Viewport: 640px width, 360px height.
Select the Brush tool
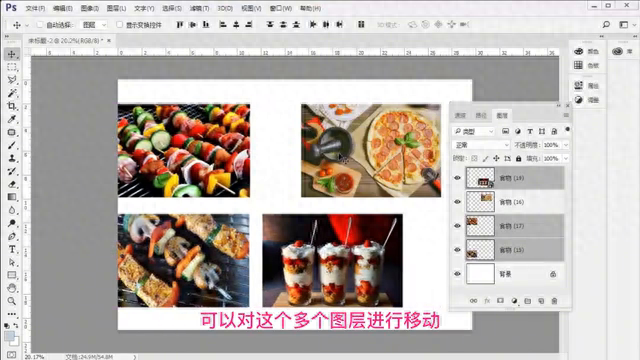tap(11, 145)
